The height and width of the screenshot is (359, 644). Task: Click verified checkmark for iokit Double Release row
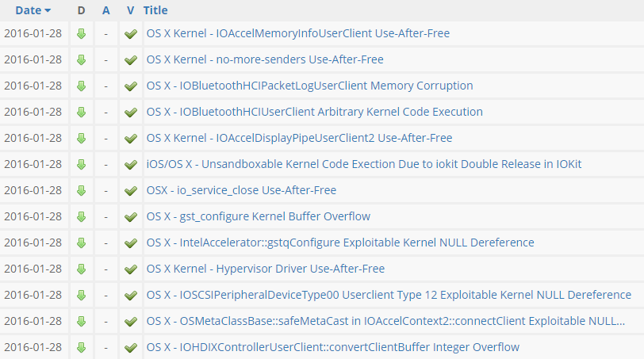pyautogui.click(x=131, y=164)
